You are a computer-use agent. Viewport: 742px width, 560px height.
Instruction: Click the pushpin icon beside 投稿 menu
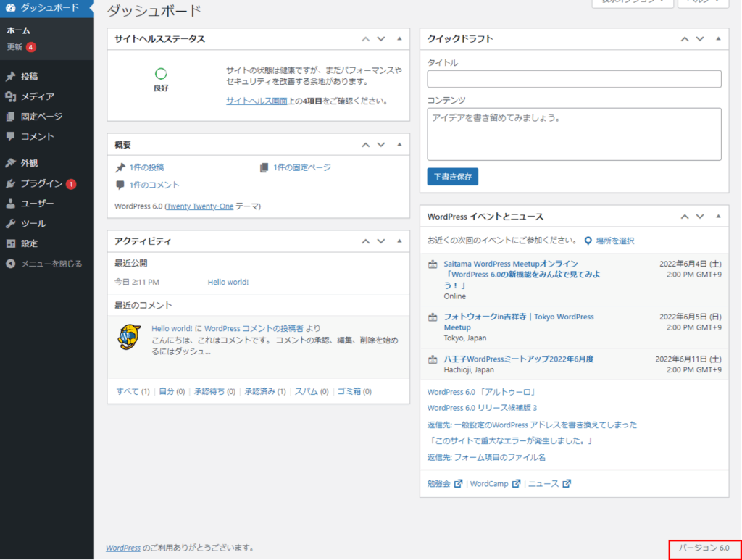point(10,77)
